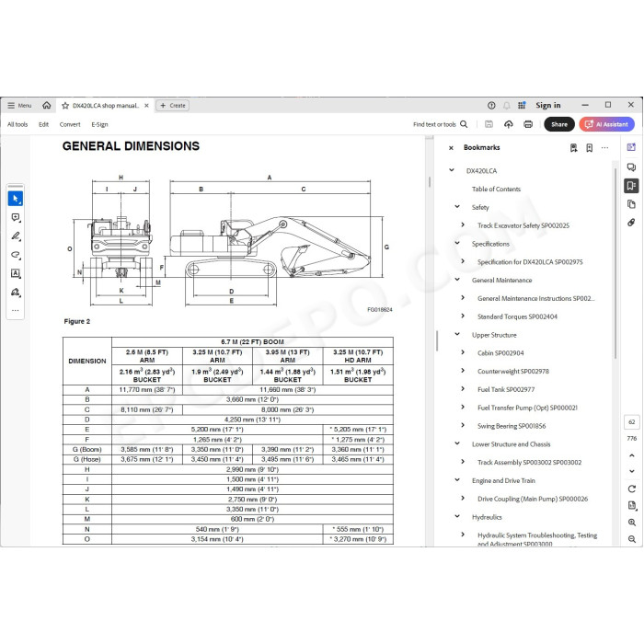Image resolution: width=644 pixels, height=644 pixels.
Task: Click Sign in
Action: (548, 106)
